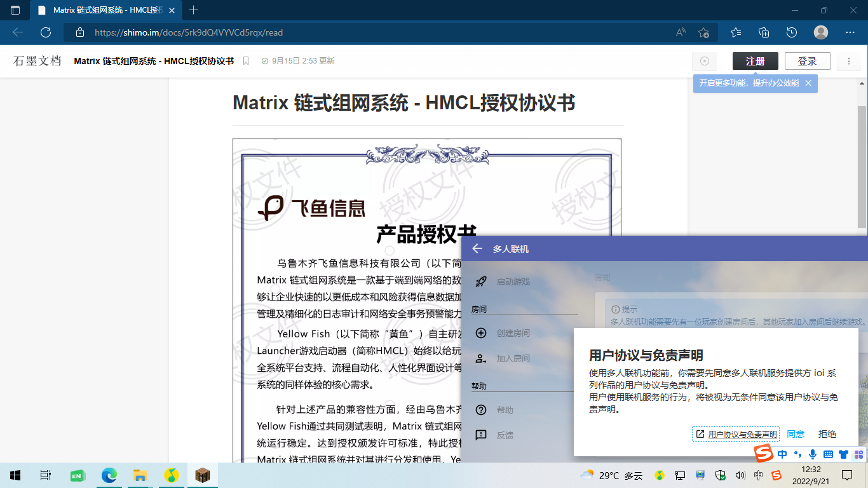
Task: Open the 用户协议与免责声明 link button
Action: click(736, 434)
